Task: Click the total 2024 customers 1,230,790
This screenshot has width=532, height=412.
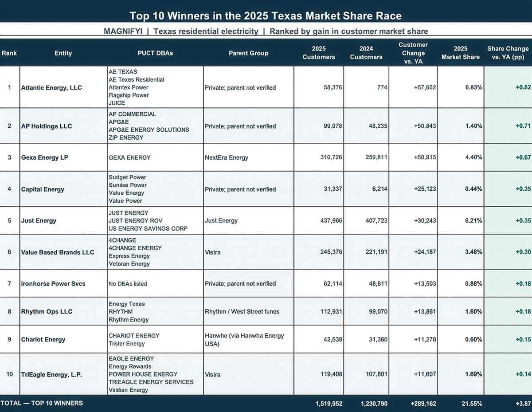Action: (374, 404)
